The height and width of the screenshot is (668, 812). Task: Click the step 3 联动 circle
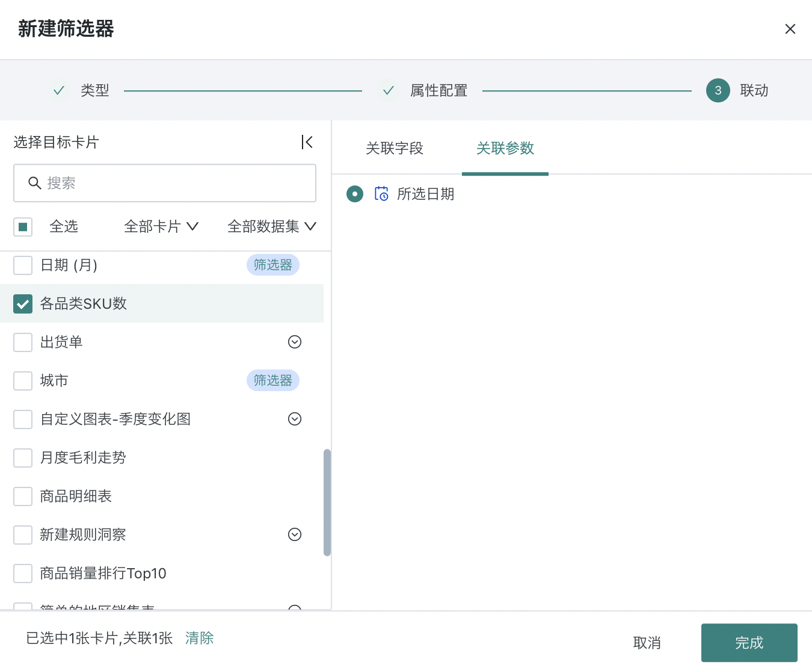pos(718,90)
